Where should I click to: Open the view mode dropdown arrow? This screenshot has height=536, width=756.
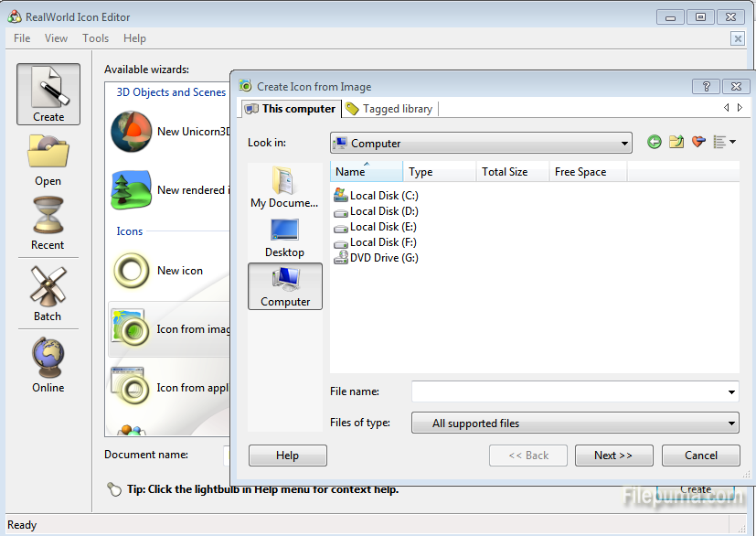coord(732,143)
